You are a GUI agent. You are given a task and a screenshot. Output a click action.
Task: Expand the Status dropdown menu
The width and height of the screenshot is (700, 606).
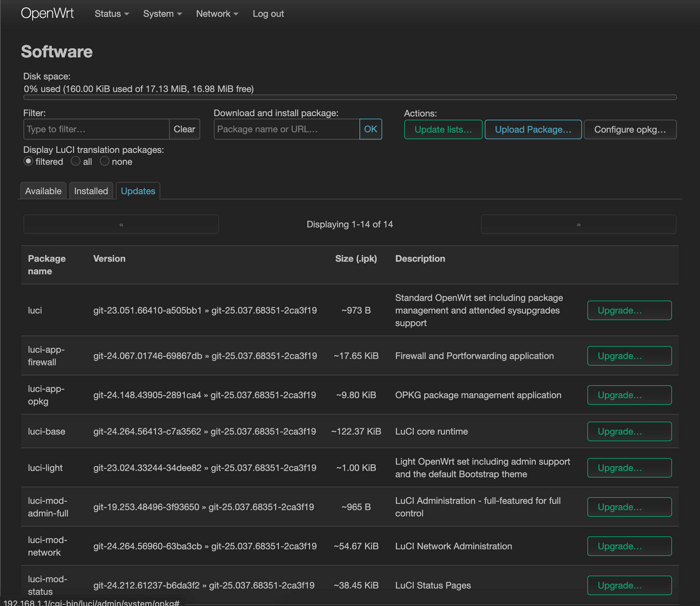[112, 14]
